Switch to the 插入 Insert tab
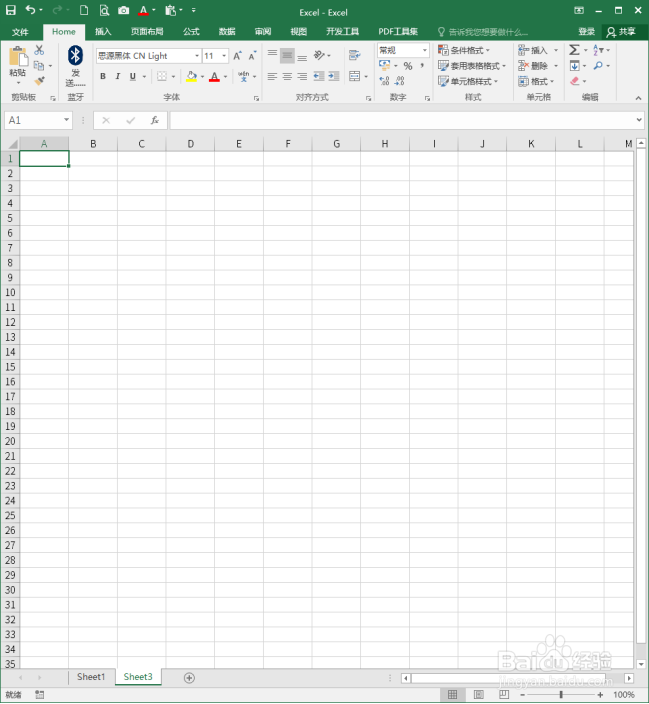The height and width of the screenshot is (704, 649). [103, 31]
